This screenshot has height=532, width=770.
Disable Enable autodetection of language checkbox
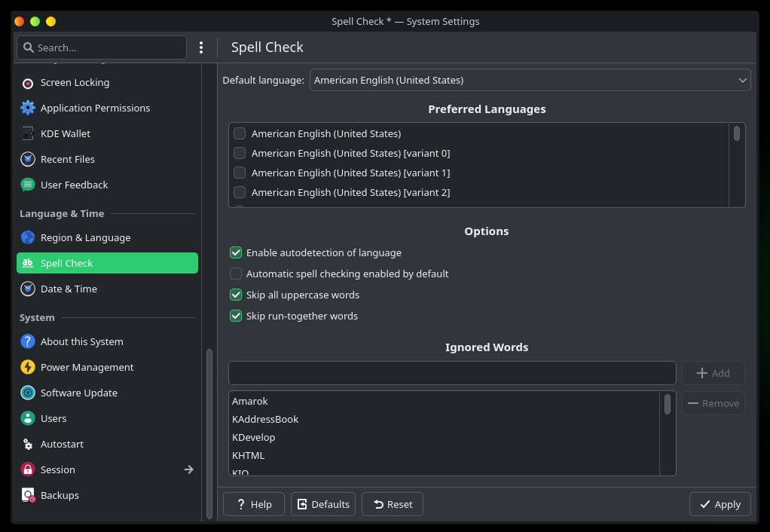[x=236, y=253]
